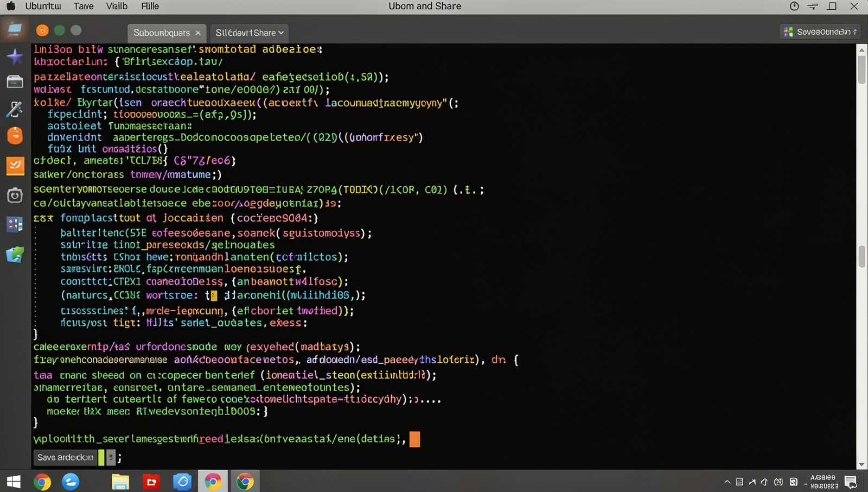Viewport: 868px width, 492px height.
Task: Select the wrench tools sidebar icon
Action: pyautogui.click(x=15, y=109)
